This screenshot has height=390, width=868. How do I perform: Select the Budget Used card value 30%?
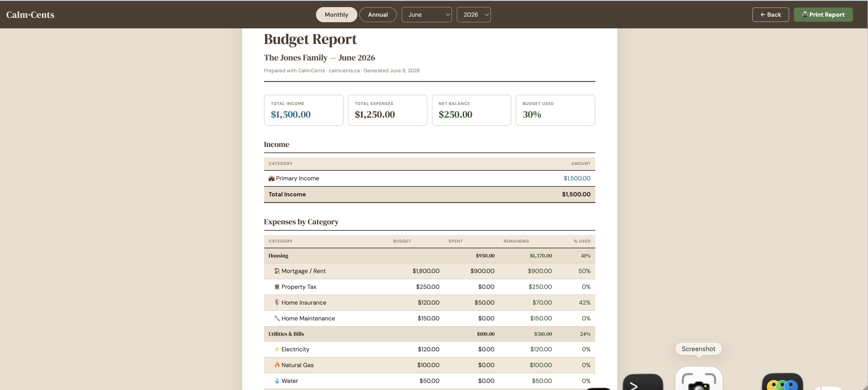(532, 115)
